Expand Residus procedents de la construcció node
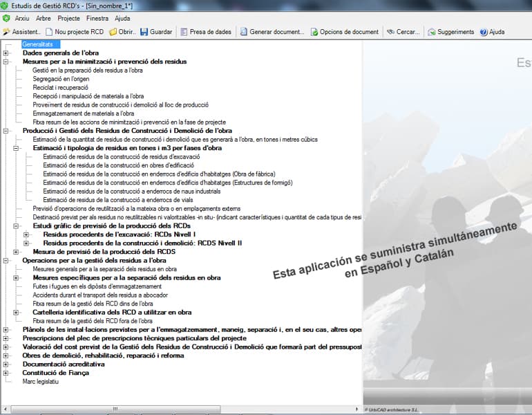This screenshot has width=532, height=415. [26, 243]
